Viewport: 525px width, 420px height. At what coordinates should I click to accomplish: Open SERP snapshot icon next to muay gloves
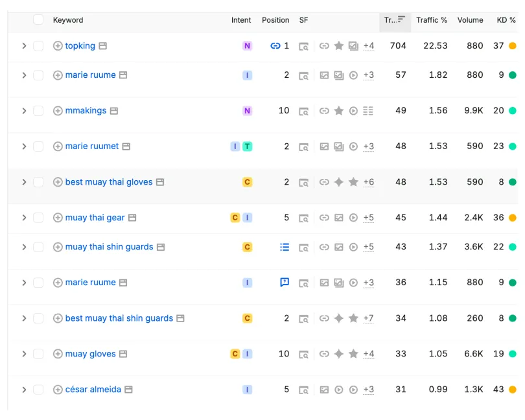coord(123,354)
